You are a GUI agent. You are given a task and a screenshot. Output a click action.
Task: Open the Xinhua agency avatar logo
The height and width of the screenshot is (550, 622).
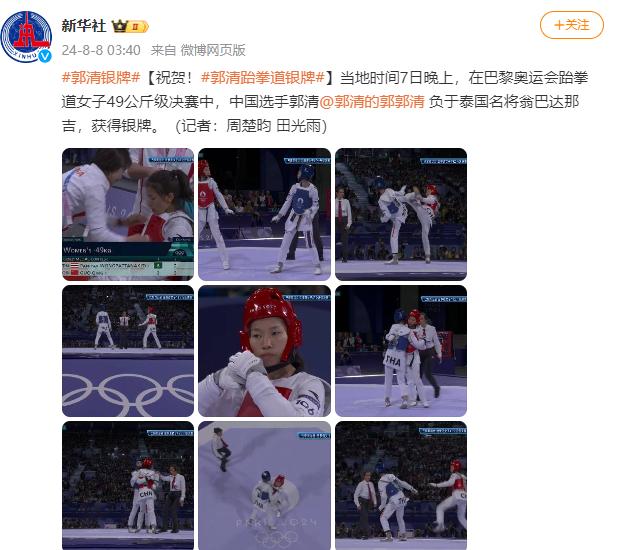click(x=26, y=37)
